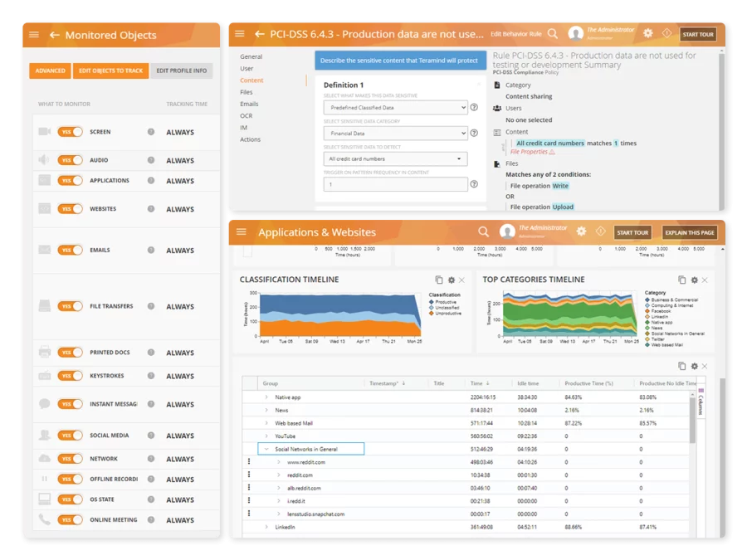747x560 pixels.
Task: Switch to the Files section in rule editor
Action: (247, 91)
